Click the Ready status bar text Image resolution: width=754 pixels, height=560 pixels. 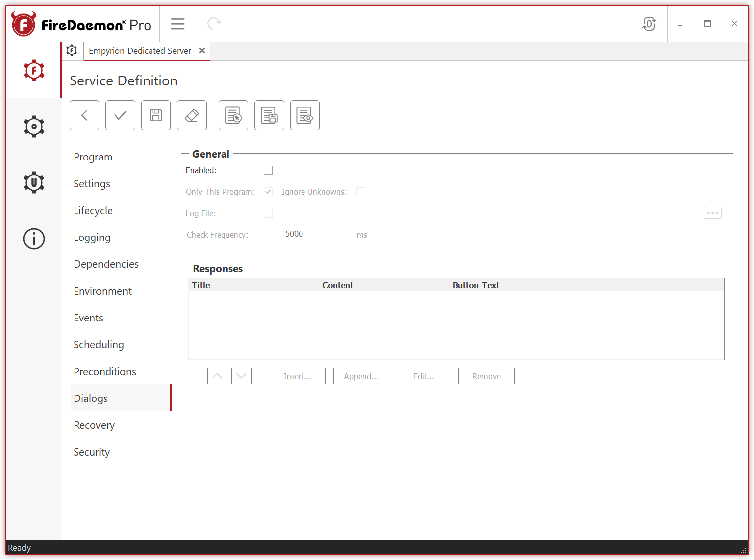[19, 548]
